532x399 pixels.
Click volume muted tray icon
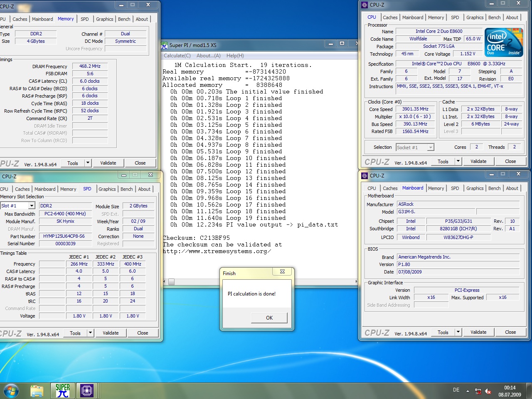pos(488,391)
